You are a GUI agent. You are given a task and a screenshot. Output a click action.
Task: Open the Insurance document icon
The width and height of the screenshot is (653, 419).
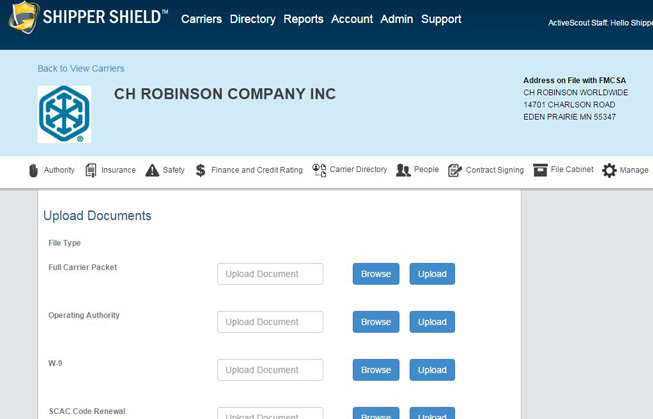click(91, 170)
